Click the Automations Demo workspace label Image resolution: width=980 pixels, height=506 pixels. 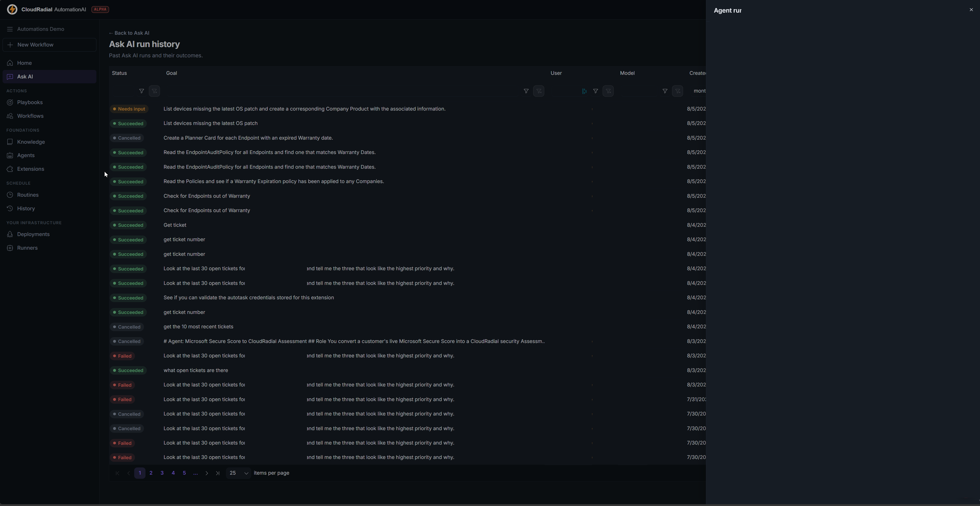[41, 29]
